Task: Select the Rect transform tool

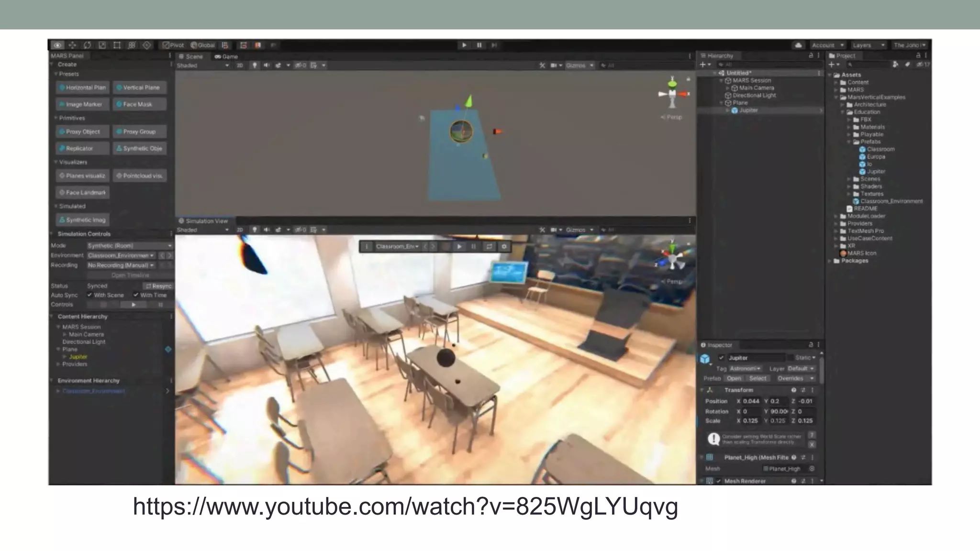Action: (x=117, y=45)
